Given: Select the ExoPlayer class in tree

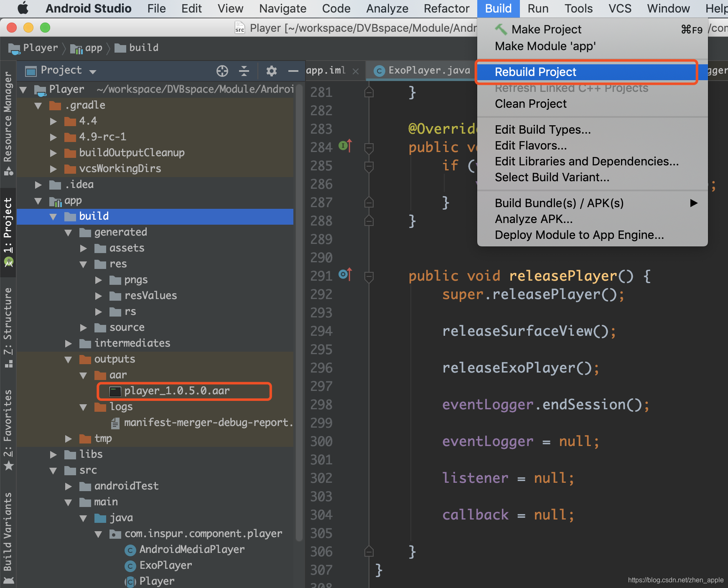Looking at the screenshot, I should pyautogui.click(x=159, y=565).
